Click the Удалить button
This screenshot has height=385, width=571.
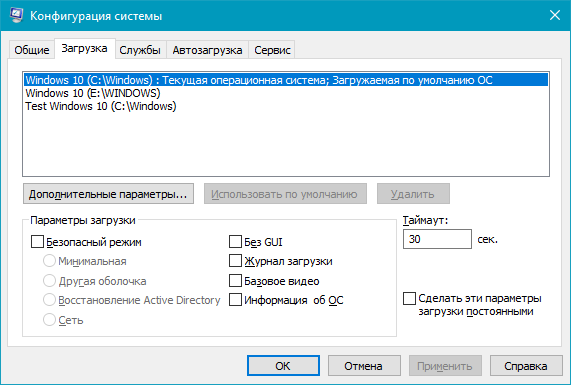click(x=413, y=194)
